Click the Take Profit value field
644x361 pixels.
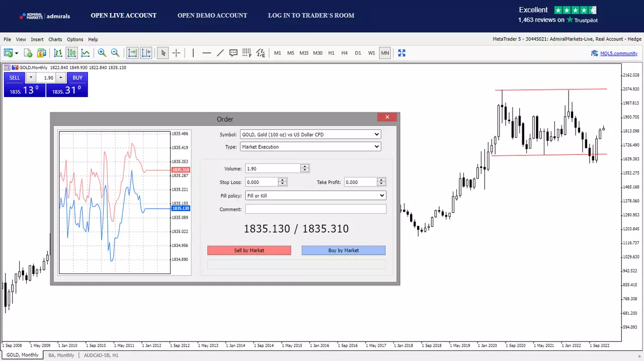coord(361,182)
